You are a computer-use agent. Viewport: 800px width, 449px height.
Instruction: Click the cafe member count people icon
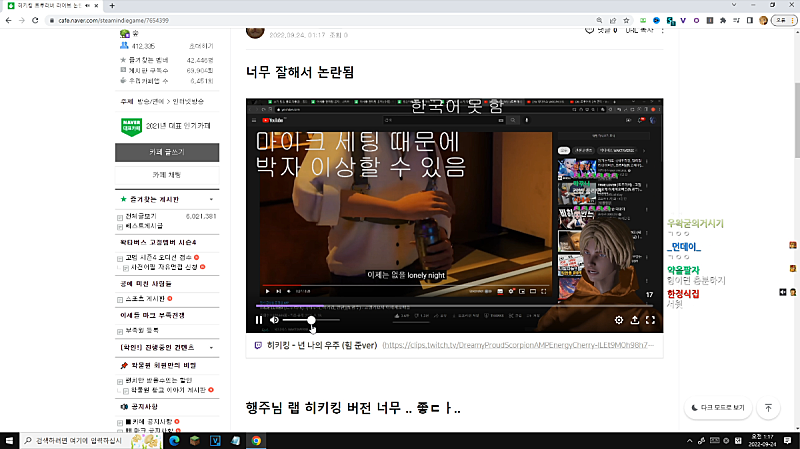pos(124,45)
